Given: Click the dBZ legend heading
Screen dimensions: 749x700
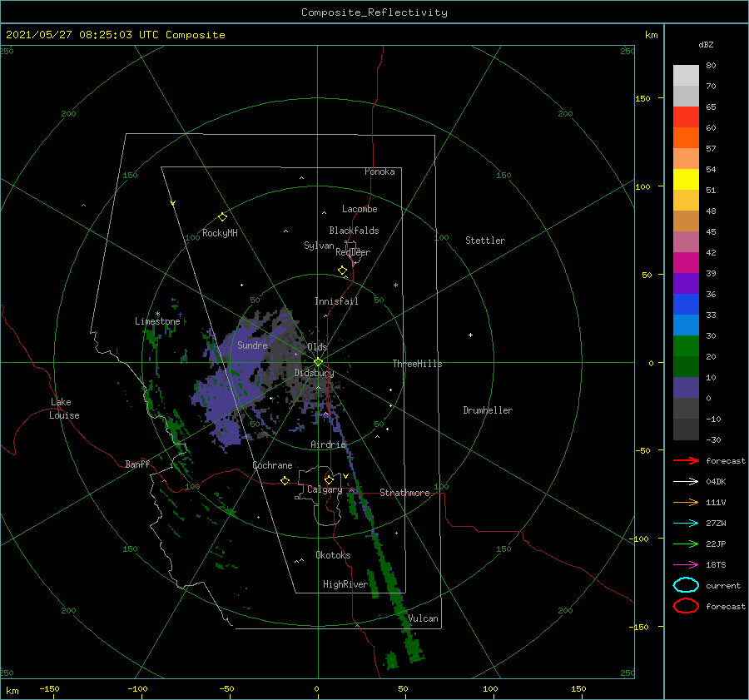Looking at the screenshot, I should click(706, 45).
